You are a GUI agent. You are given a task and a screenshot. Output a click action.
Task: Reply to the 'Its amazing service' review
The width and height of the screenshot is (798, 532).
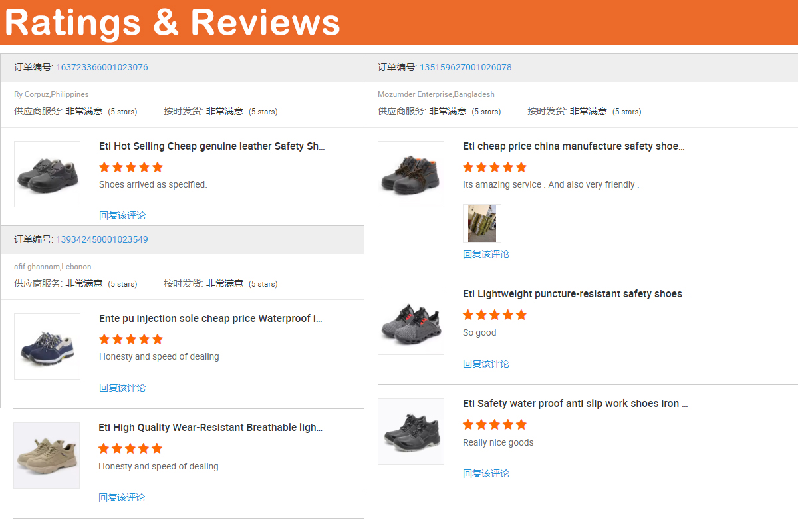click(486, 254)
